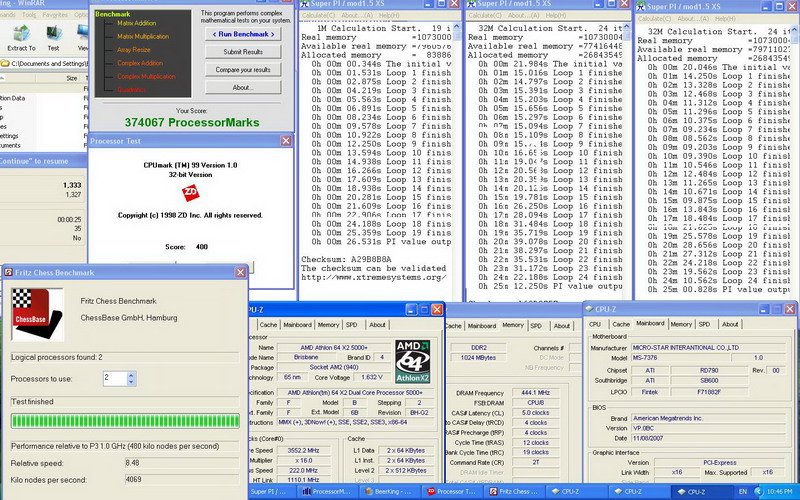Select Quadratics in the Benchmark tree
The height and width of the screenshot is (500, 800).
pyautogui.click(x=132, y=89)
